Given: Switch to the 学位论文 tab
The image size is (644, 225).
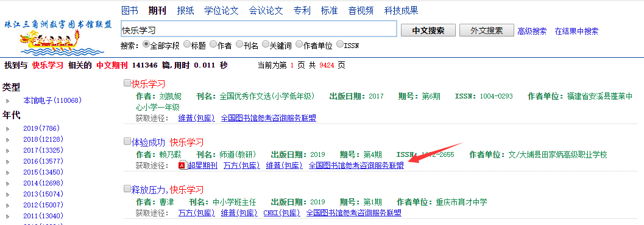Looking at the screenshot, I should click(x=221, y=11).
